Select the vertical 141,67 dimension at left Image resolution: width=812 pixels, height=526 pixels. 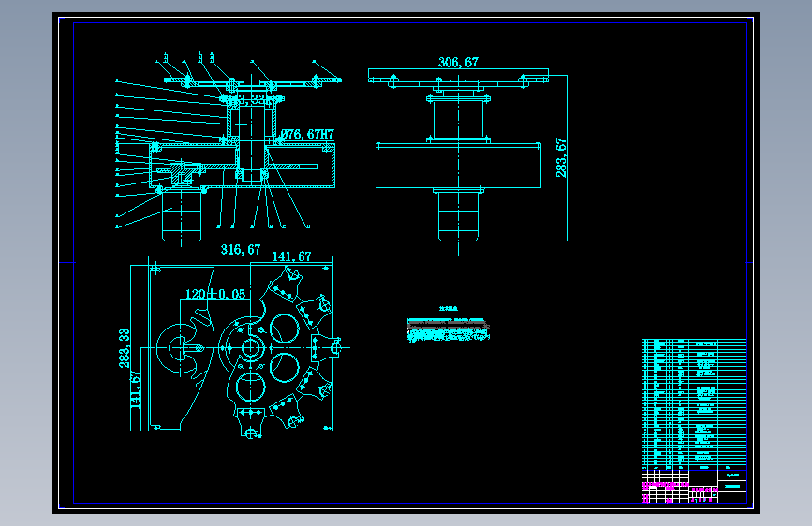tap(136, 389)
